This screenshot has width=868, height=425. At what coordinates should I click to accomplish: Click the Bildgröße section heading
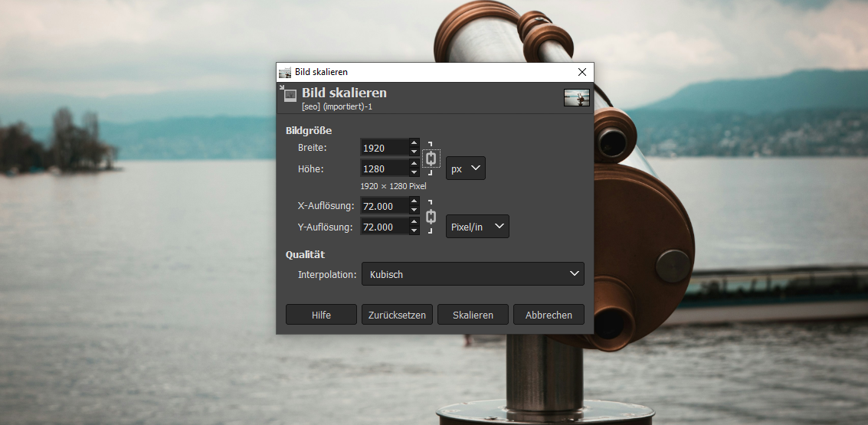[x=309, y=131]
